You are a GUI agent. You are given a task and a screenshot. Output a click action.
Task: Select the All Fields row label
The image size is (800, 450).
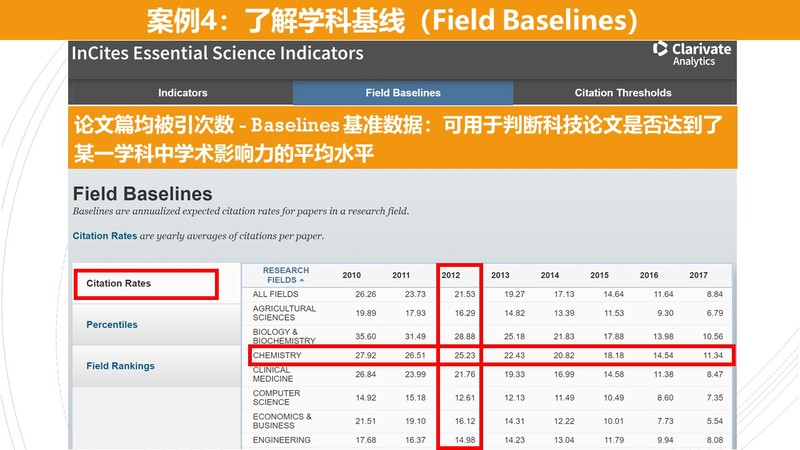(x=275, y=294)
